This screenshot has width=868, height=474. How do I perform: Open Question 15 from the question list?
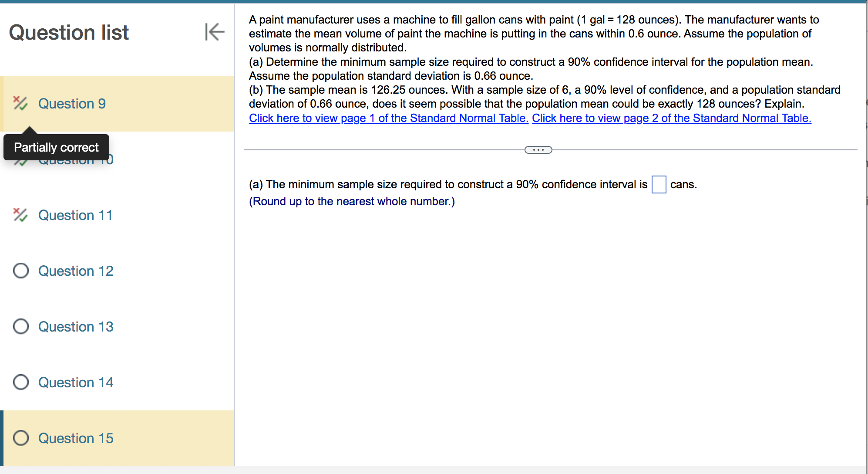(x=75, y=438)
